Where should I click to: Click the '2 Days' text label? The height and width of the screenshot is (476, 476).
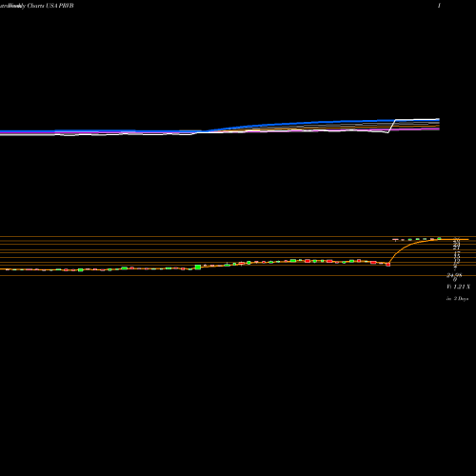coord(461,299)
